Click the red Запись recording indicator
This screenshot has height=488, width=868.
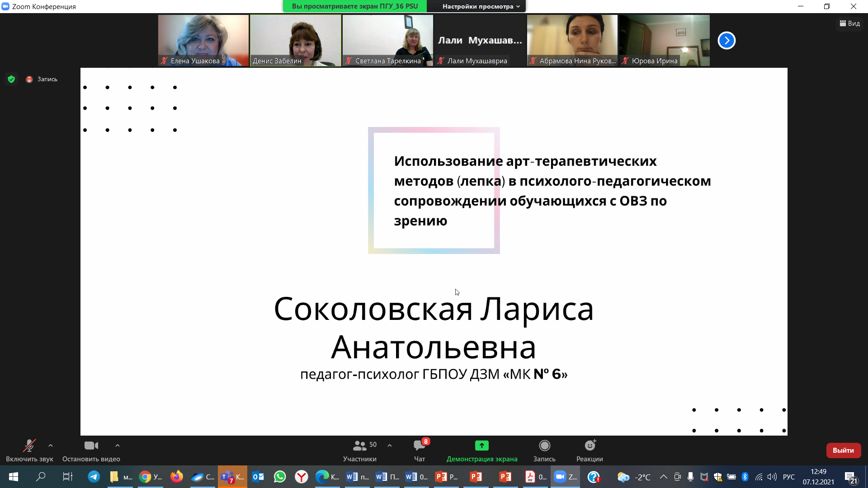pyautogui.click(x=29, y=79)
